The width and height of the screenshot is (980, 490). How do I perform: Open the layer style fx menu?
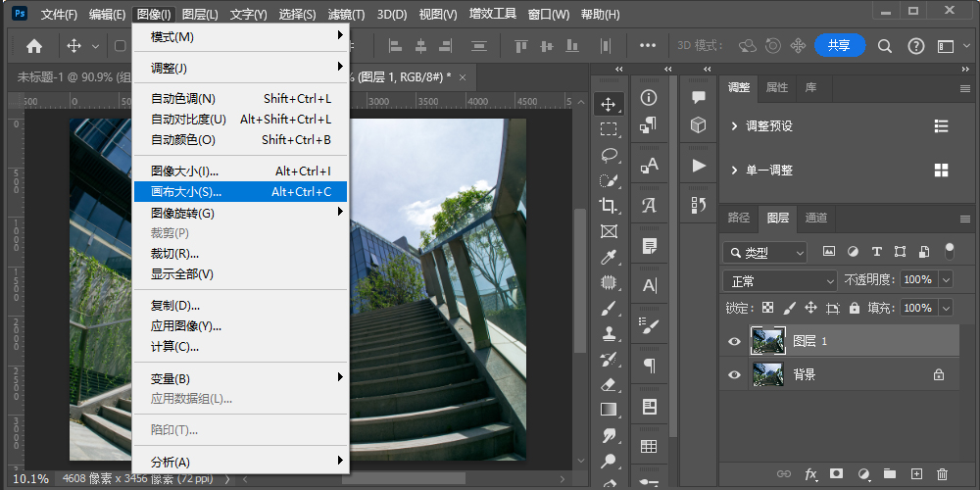810,474
